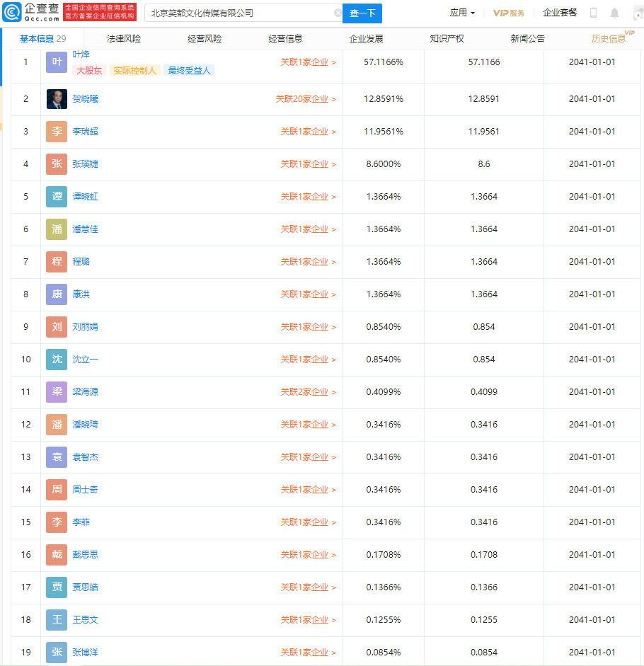The image size is (644, 666).
Task: Open the 应用 dropdown menu
Action: coord(462,13)
